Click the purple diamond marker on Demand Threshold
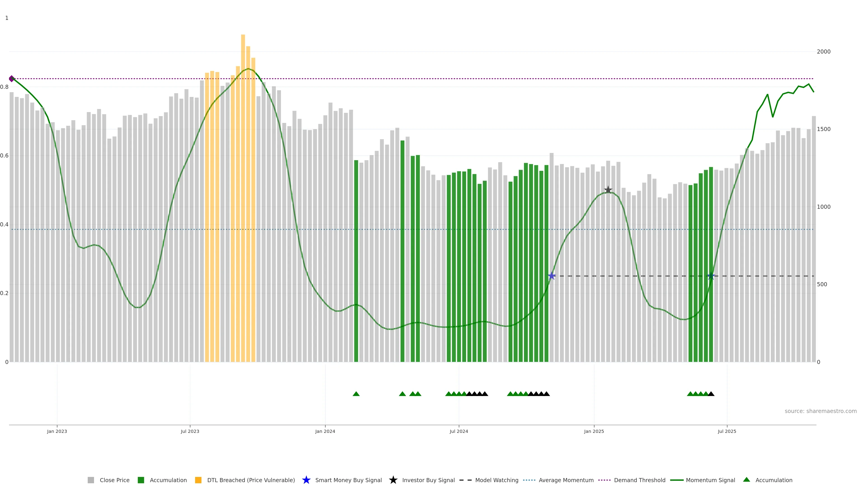This screenshot has height=488, width=868. (x=12, y=78)
